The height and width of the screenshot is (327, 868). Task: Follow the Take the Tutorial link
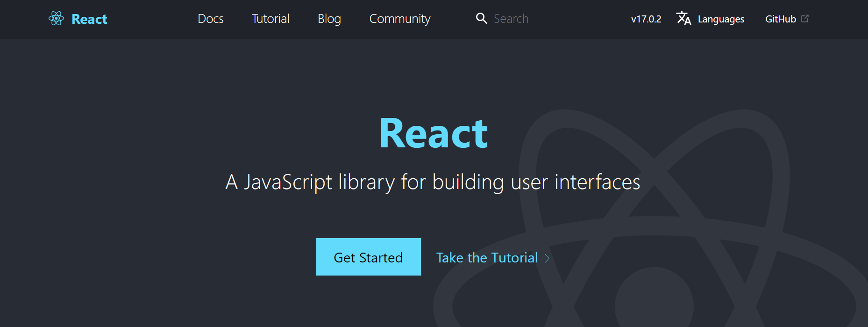click(x=487, y=258)
